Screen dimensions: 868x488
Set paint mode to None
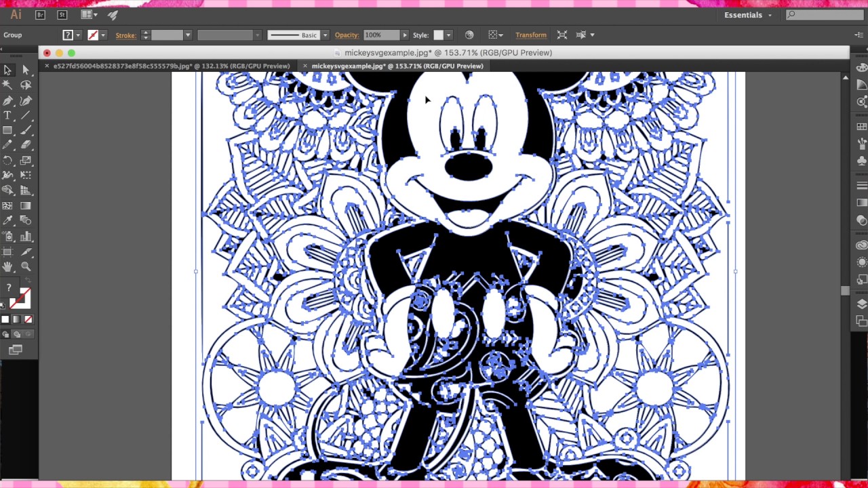[28, 319]
